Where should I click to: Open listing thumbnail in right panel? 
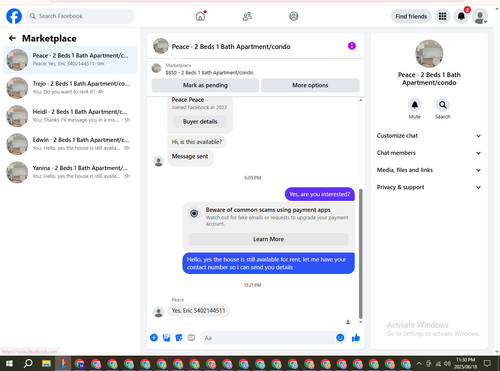(429, 54)
